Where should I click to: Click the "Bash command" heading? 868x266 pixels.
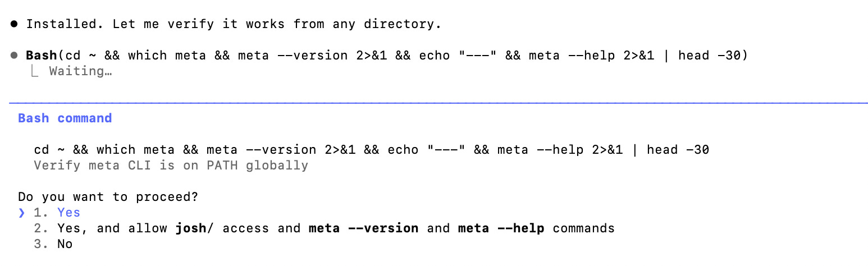(65, 118)
